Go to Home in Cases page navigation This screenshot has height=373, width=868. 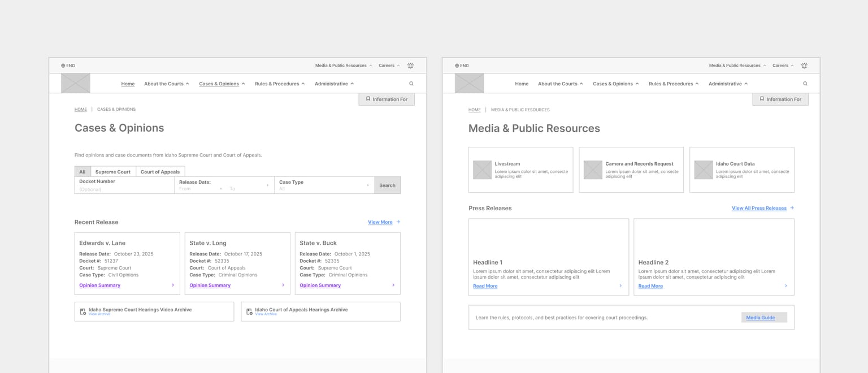[x=128, y=84]
